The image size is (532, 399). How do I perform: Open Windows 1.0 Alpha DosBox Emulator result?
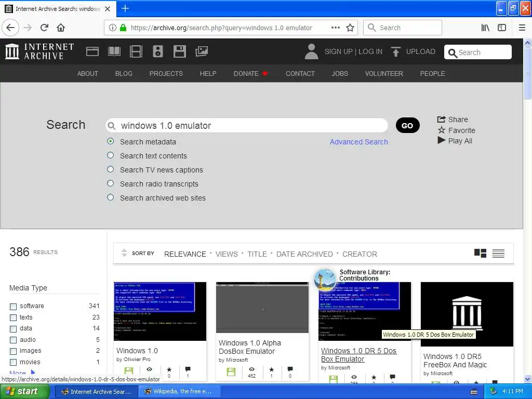click(250, 347)
